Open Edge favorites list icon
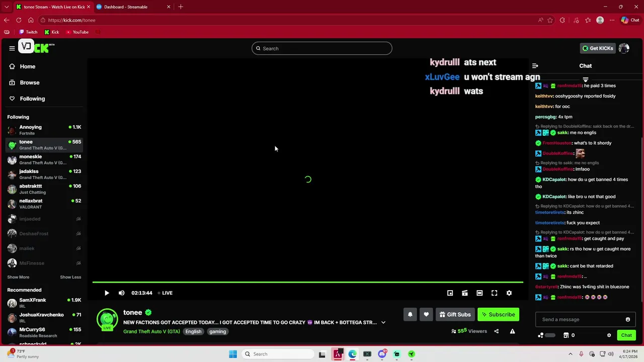The width and height of the screenshot is (644, 362). pos(588,20)
